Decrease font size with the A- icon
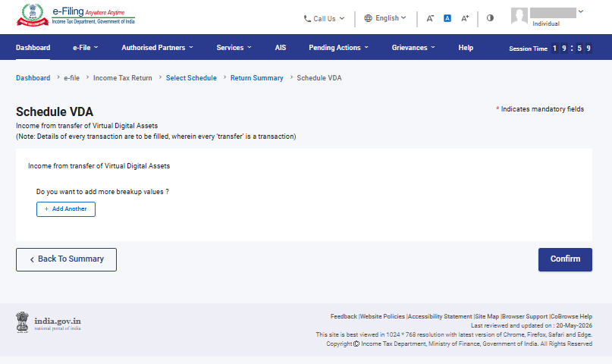612x364 pixels. coord(430,18)
